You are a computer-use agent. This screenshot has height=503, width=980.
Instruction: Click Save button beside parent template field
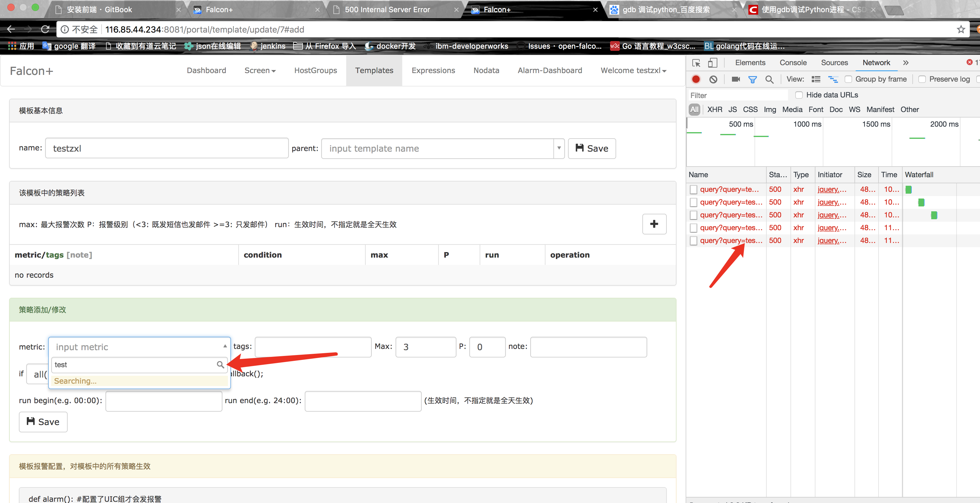pyautogui.click(x=591, y=148)
